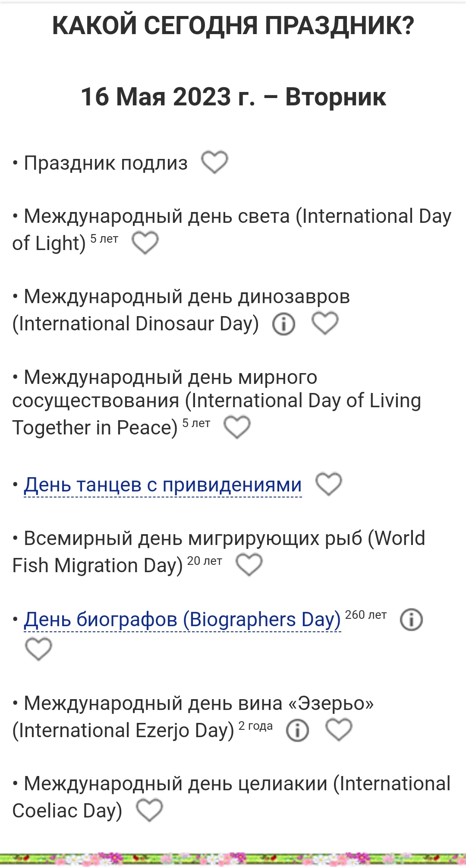Viewport: 466px width, 868px height.
Task: Tap the 260 лет label
Action: [366, 615]
